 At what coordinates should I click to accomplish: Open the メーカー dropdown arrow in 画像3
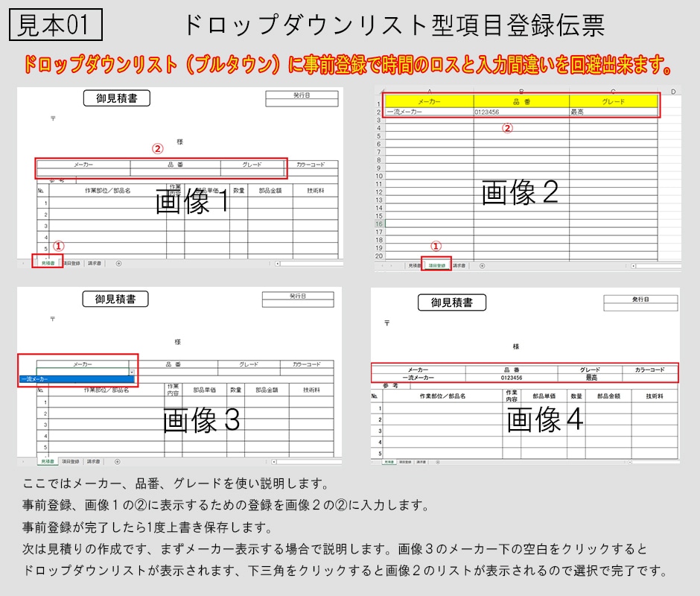click(132, 372)
